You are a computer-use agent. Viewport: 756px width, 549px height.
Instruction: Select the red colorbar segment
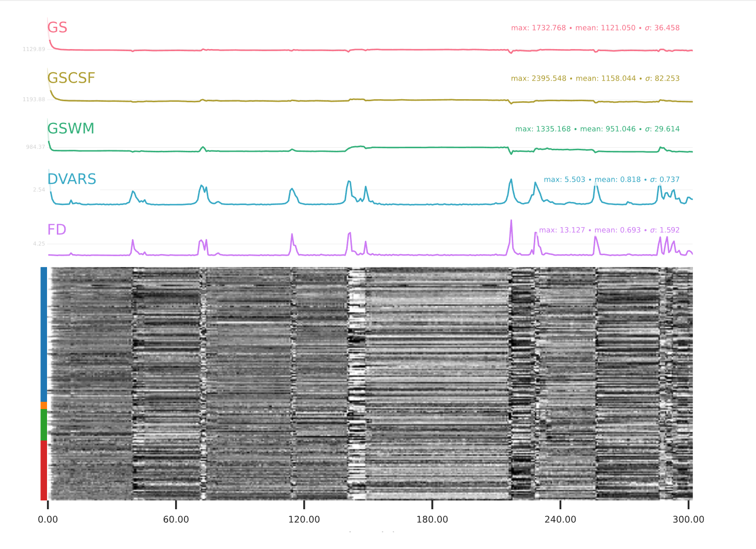coord(44,470)
